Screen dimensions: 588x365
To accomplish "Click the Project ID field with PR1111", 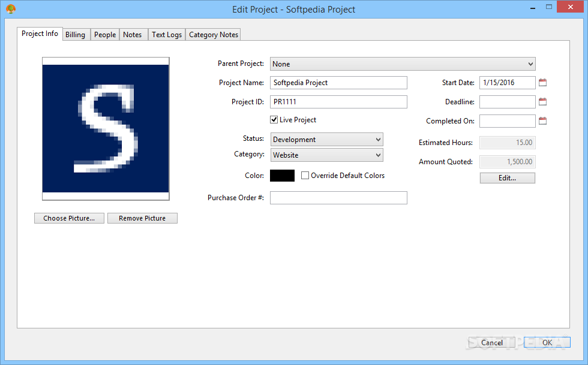I will (338, 102).
